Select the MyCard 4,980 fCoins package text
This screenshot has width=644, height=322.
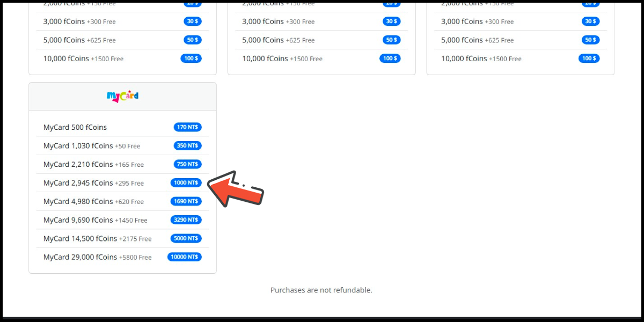click(x=78, y=201)
